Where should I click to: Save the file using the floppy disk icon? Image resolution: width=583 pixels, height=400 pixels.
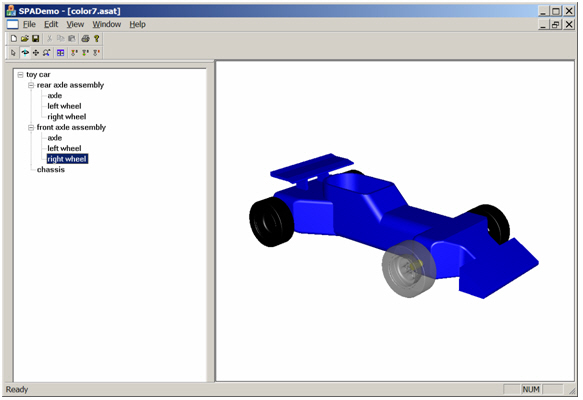(36, 39)
